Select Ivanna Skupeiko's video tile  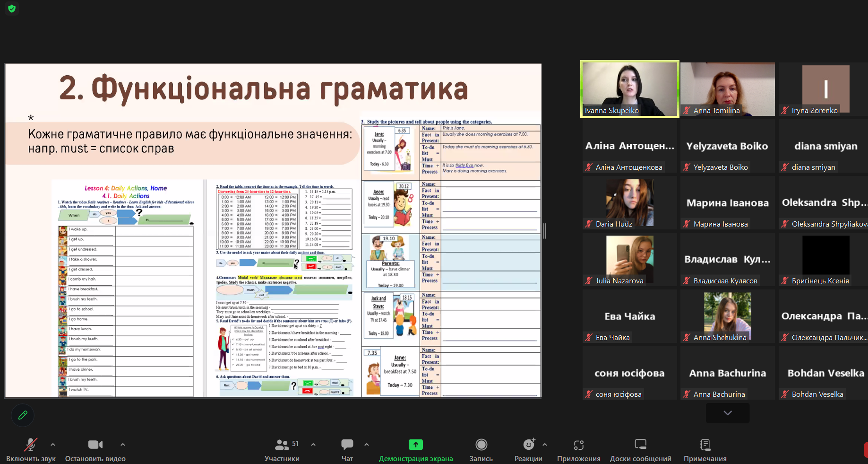[x=629, y=89]
